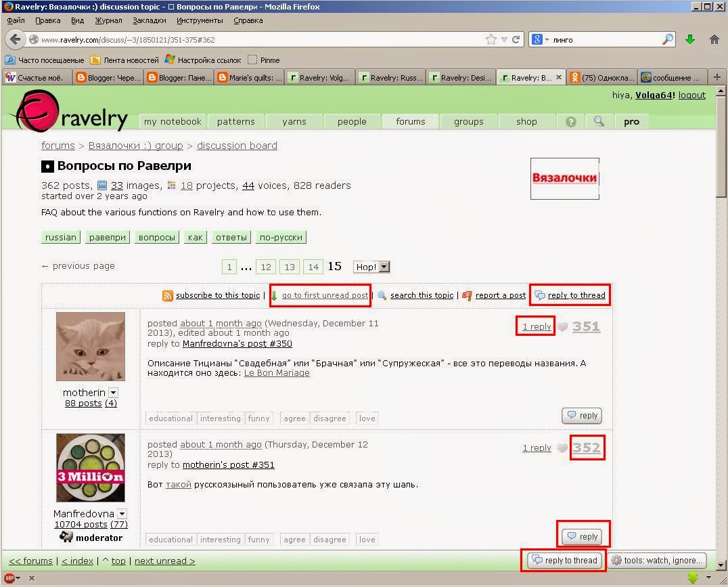728x587 pixels.
Task: Mark post 352 as disagree
Action: click(x=329, y=540)
